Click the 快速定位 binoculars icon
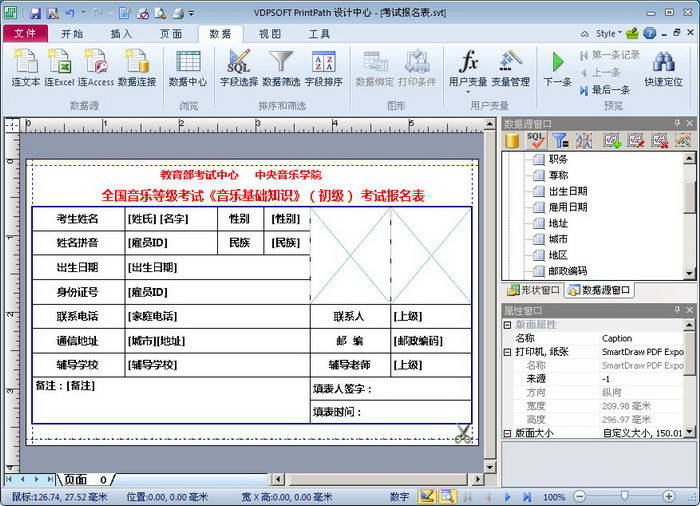 point(664,68)
